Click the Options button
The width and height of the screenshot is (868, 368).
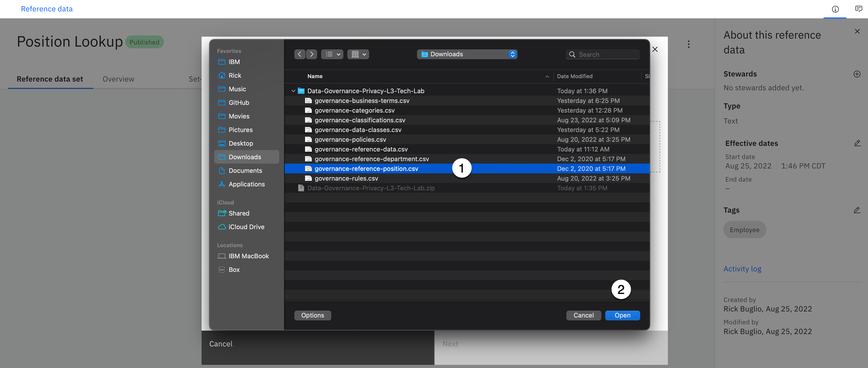pos(312,316)
